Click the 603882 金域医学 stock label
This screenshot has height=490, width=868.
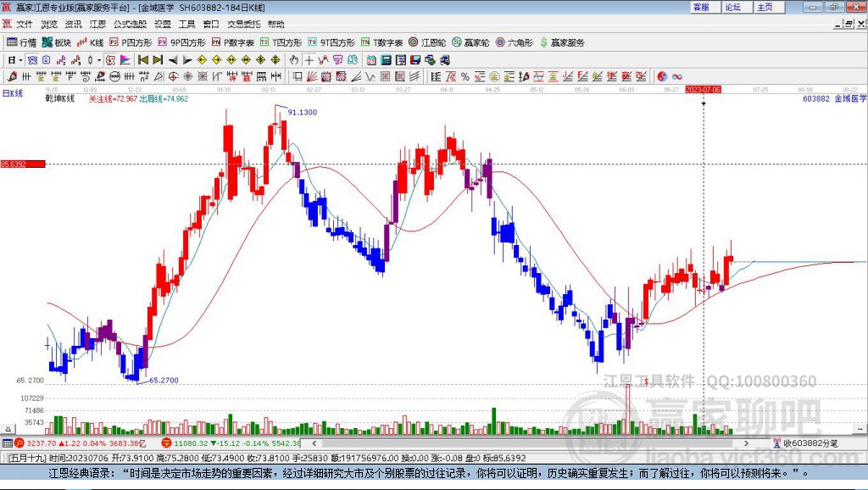[834, 98]
